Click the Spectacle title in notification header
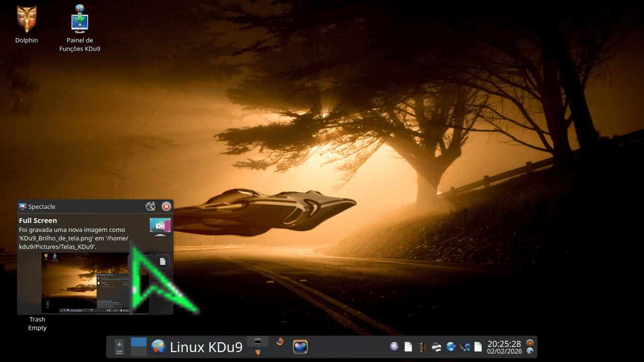The height and width of the screenshot is (362, 644). point(41,206)
